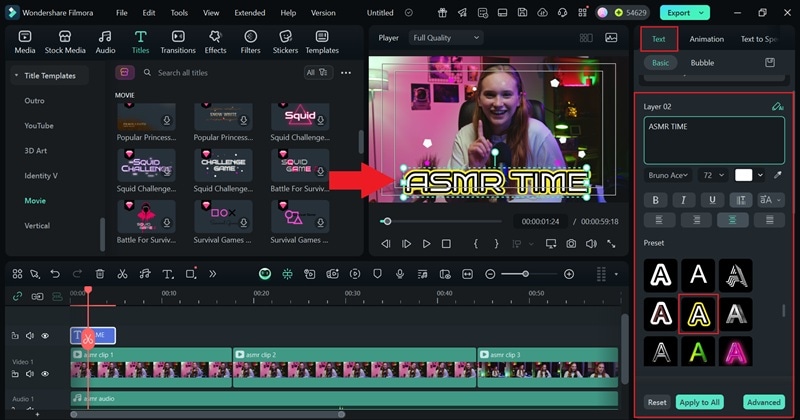800x420 pixels.
Task: Take a snapshot with the camera icon
Action: click(x=571, y=244)
